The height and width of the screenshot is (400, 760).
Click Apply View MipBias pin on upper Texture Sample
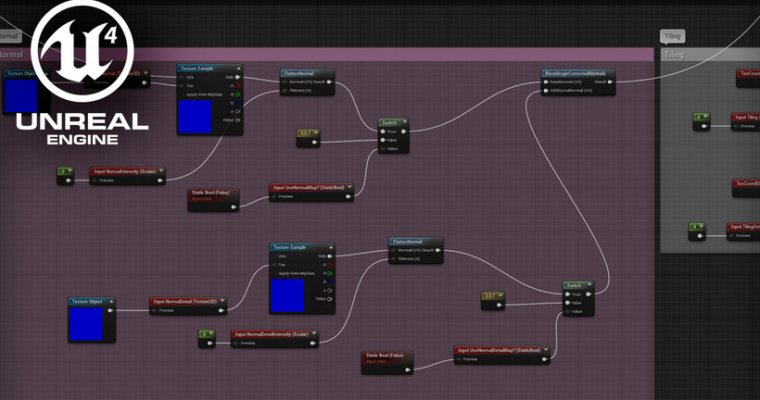182,95
